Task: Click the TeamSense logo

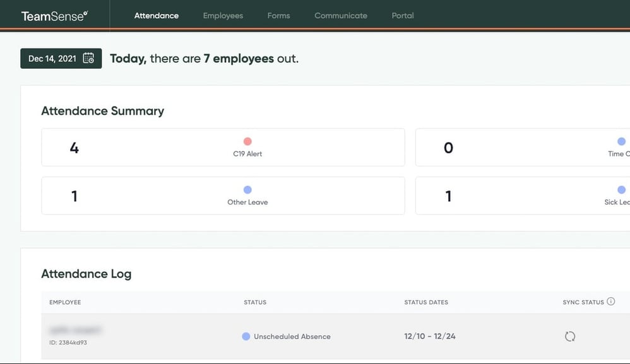Action: [x=54, y=15]
